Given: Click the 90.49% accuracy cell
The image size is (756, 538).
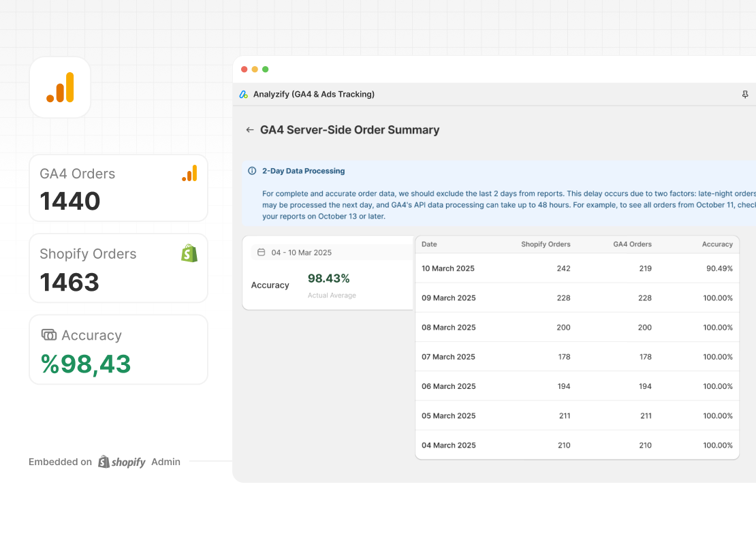Looking at the screenshot, I should (719, 268).
